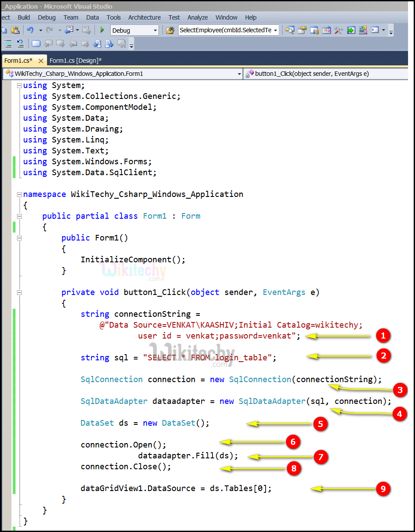415x532 pixels.
Task: Click the green Start Debugging play button
Action: 102,30
